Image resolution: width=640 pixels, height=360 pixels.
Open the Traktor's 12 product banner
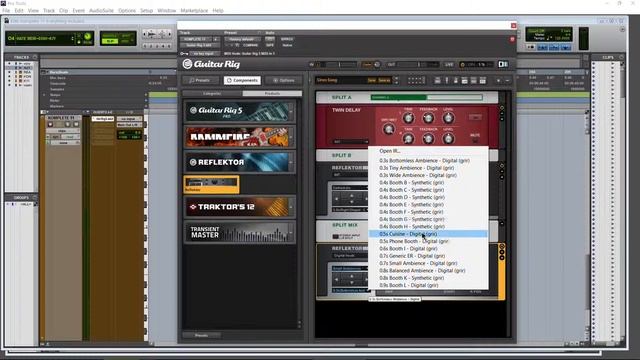tap(240, 207)
